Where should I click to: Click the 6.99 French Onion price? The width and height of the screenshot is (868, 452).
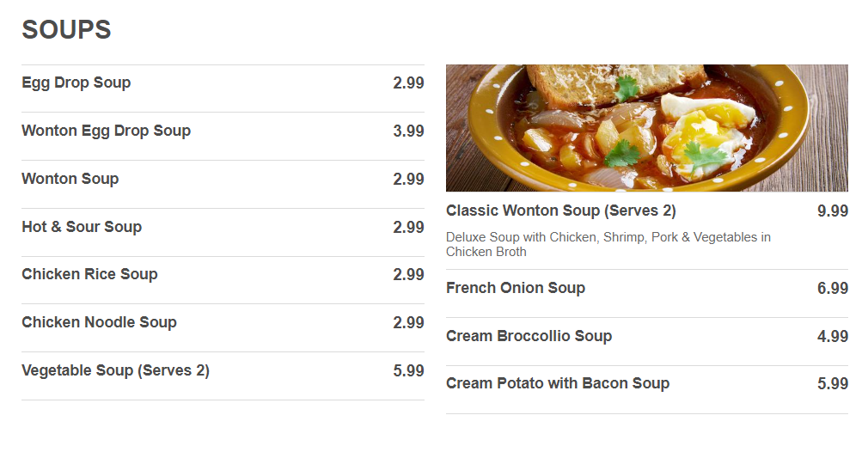point(832,289)
